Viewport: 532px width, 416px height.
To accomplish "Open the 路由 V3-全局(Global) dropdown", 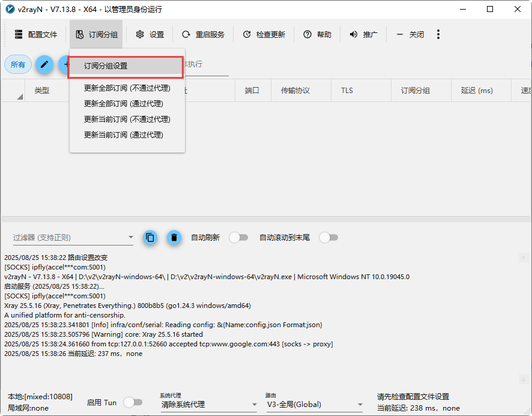I will [x=315, y=405].
